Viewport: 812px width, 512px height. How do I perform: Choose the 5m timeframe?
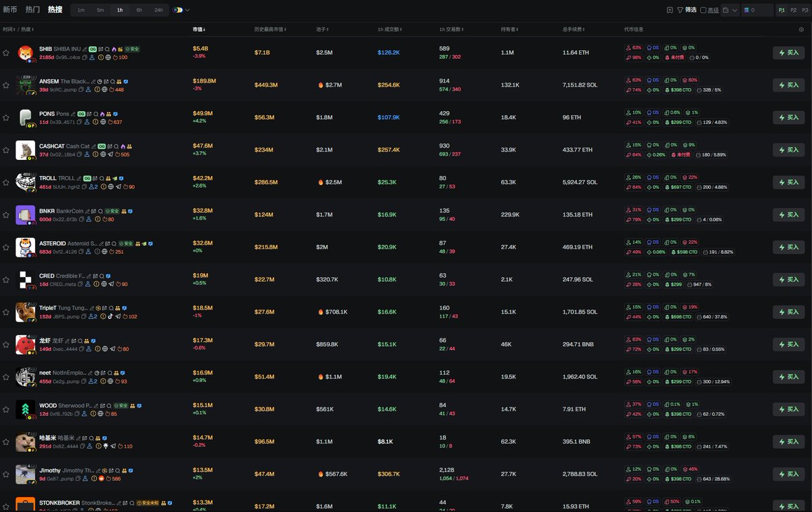point(100,10)
